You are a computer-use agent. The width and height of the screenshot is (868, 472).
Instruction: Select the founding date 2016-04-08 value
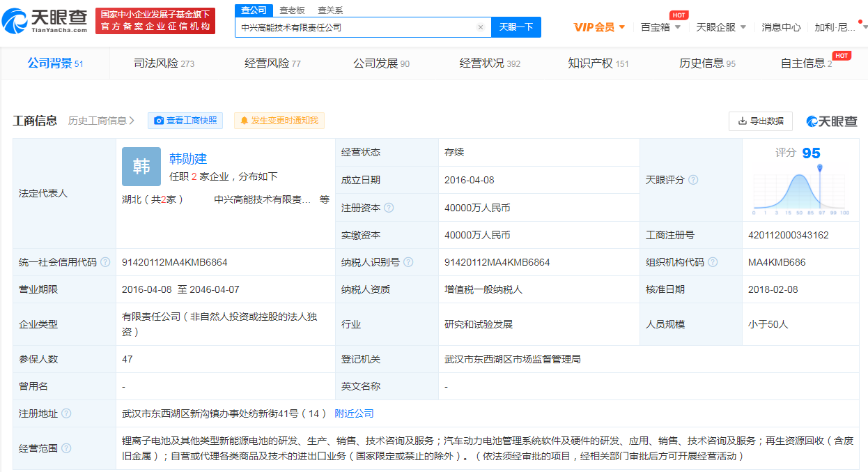470,180
